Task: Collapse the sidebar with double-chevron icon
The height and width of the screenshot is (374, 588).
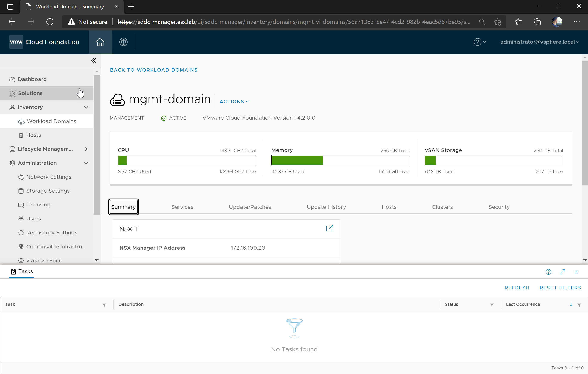Action: (94, 60)
